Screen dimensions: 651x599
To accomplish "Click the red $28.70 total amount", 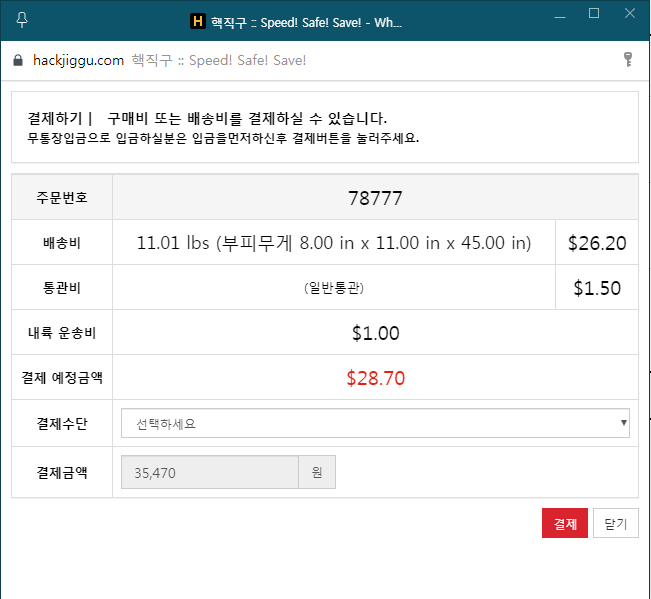I will 375,378.
